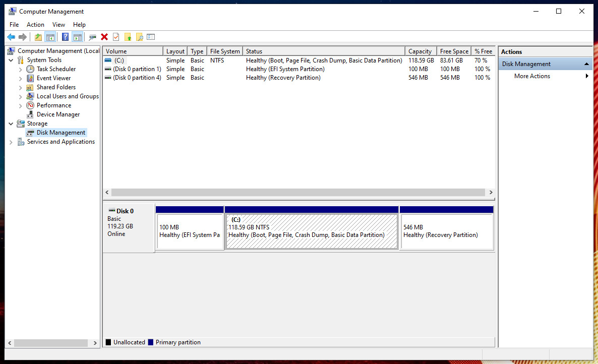Click the volume list horizontal scrollbar
This screenshot has height=364, width=598.
coord(298,193)
